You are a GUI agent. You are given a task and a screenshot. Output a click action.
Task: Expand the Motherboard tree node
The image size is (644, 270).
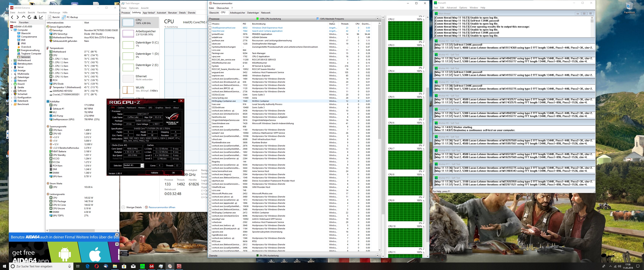[11, 60]
